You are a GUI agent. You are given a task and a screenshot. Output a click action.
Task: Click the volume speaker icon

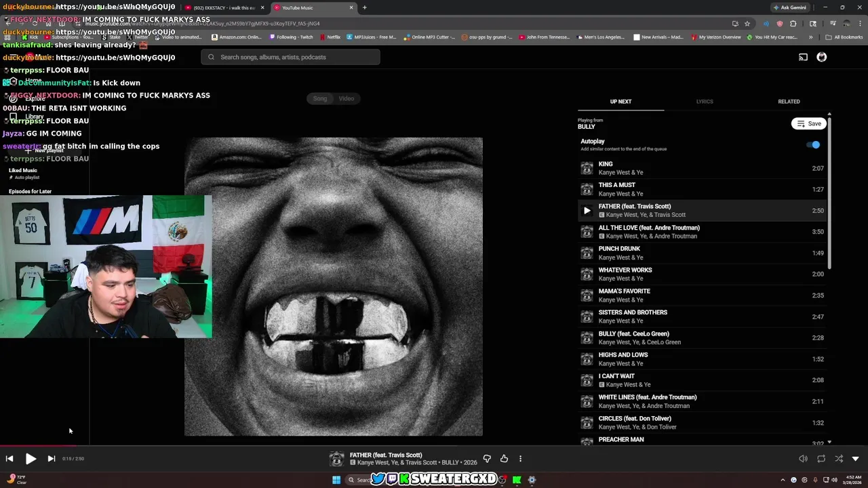[803, 459]
